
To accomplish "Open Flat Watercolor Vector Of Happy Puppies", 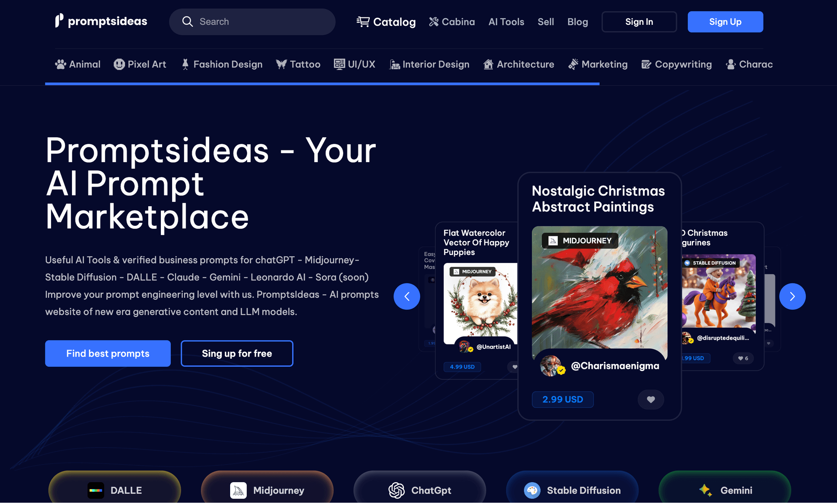I will pos(476,242).
